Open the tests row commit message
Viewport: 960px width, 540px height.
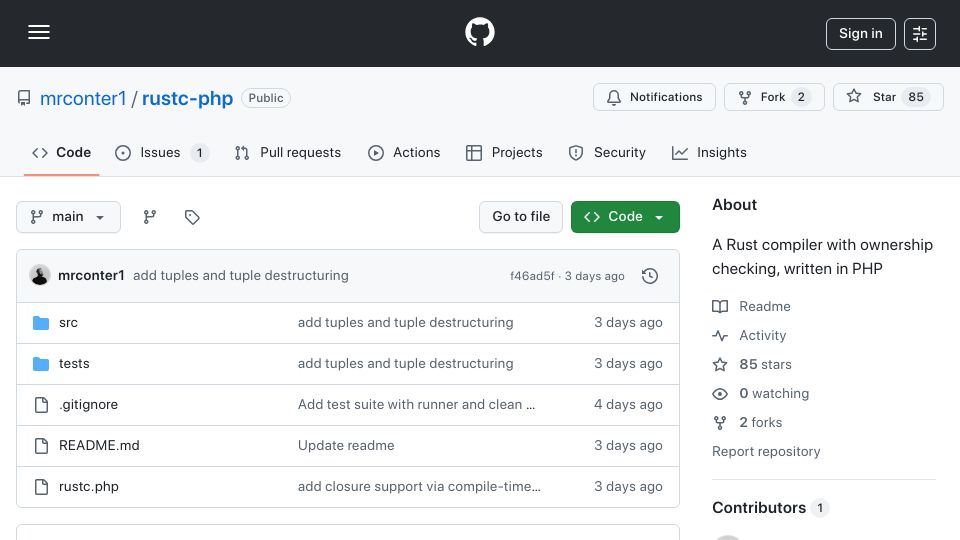(405, 364)
